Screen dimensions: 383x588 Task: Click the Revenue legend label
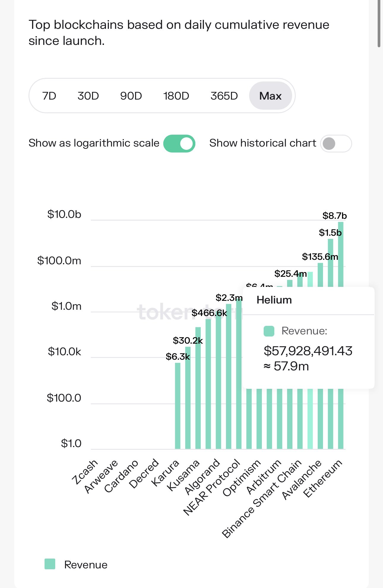86,565
